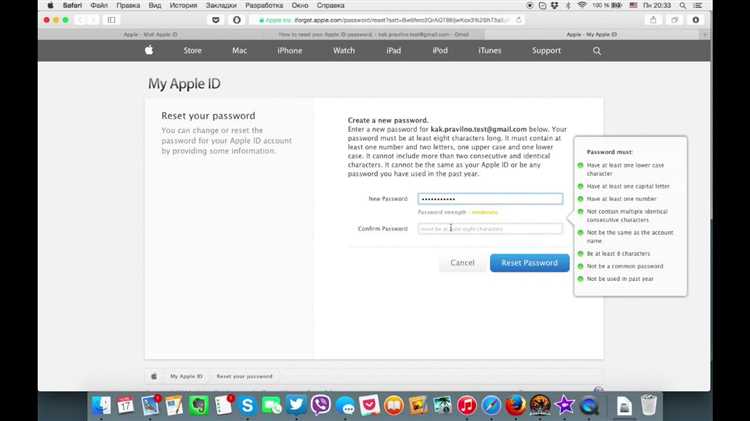This screenshot has height=421, width=750.
Task: Open Twitter app in the dock
Action: point(296,405)
